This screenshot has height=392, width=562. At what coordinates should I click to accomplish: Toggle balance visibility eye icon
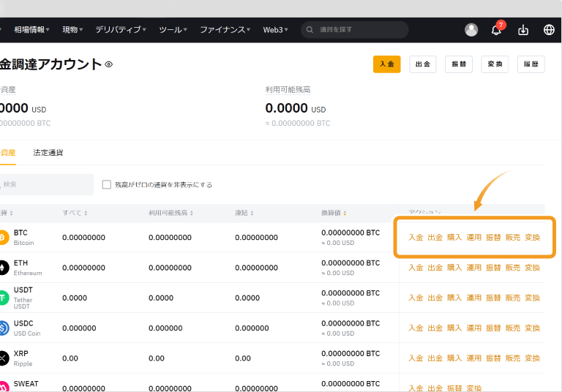(109, 64)
